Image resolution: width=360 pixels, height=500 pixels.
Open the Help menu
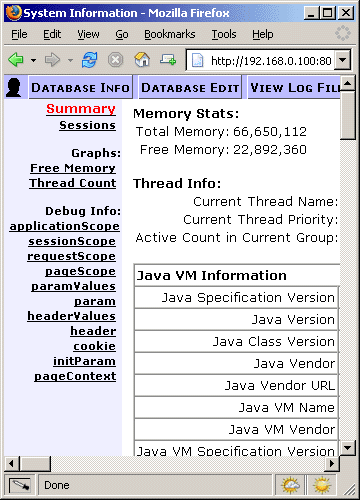click(x=263, y=34)
